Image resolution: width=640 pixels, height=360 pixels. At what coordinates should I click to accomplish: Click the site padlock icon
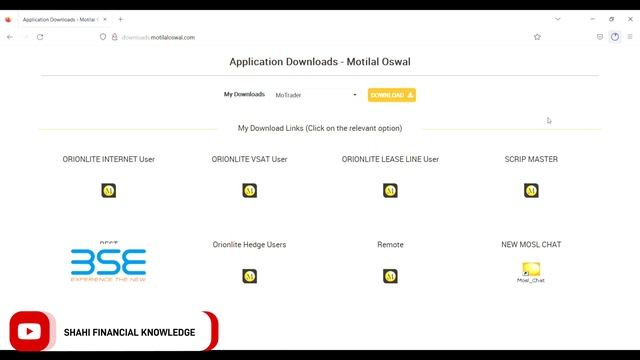tap(115, 37)
